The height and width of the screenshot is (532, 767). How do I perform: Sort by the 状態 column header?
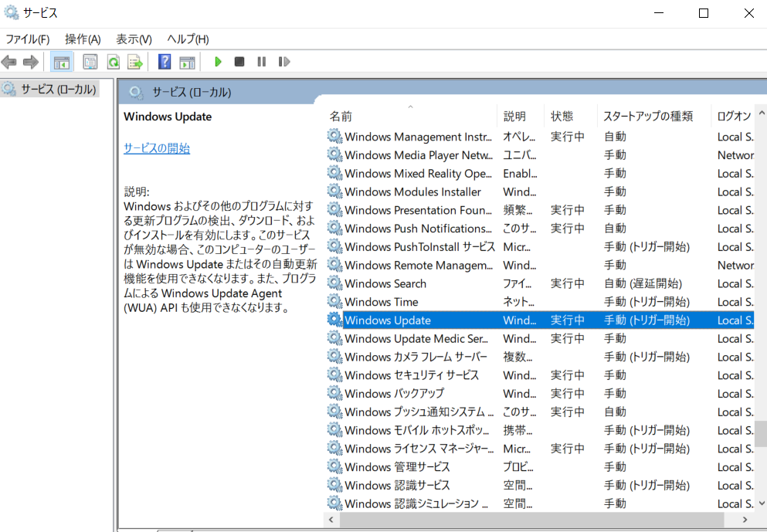click(x=570, y=117)
